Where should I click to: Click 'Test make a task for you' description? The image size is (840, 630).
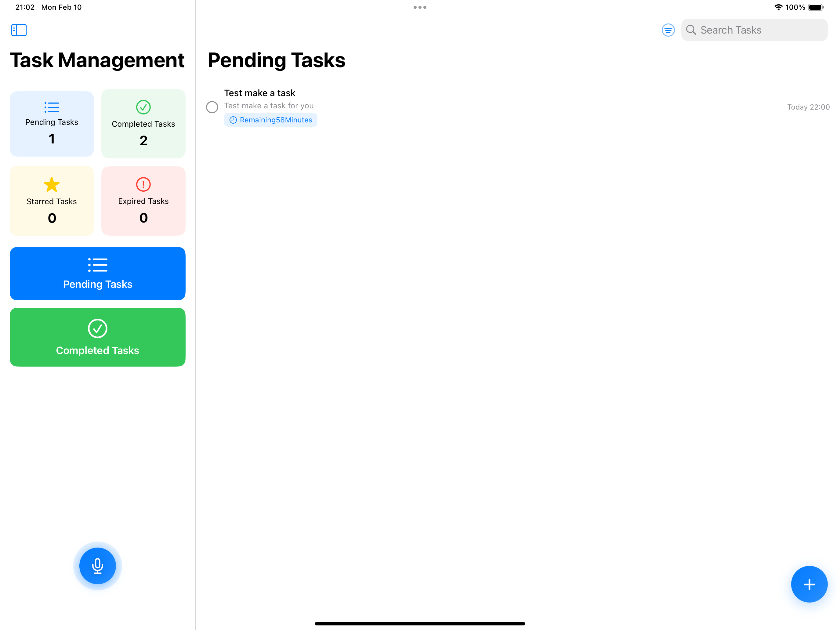tap(269, 106)
